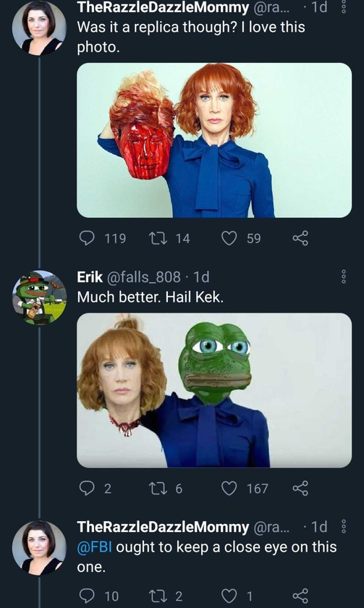Like Erik's tweet showing 167 likes
This screenshot has width=364, height=608.
[x=229, y=488]
